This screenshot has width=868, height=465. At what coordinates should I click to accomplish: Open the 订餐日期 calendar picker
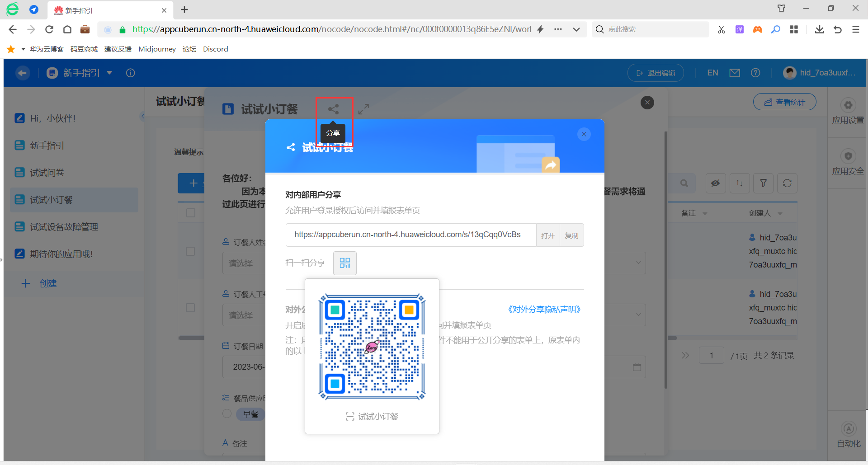[637, 367]
